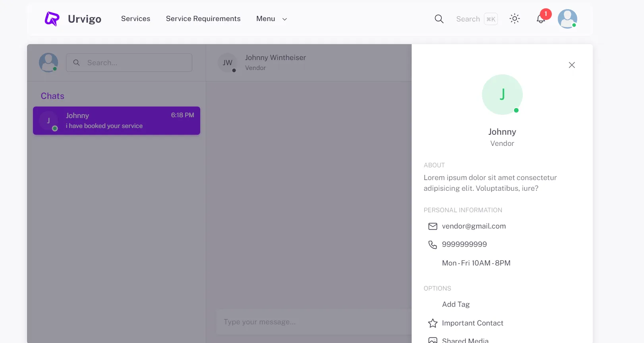Click the JW avatar in chat header
Viewport: 644px width, 343px height.
click(x=228, y=63)
